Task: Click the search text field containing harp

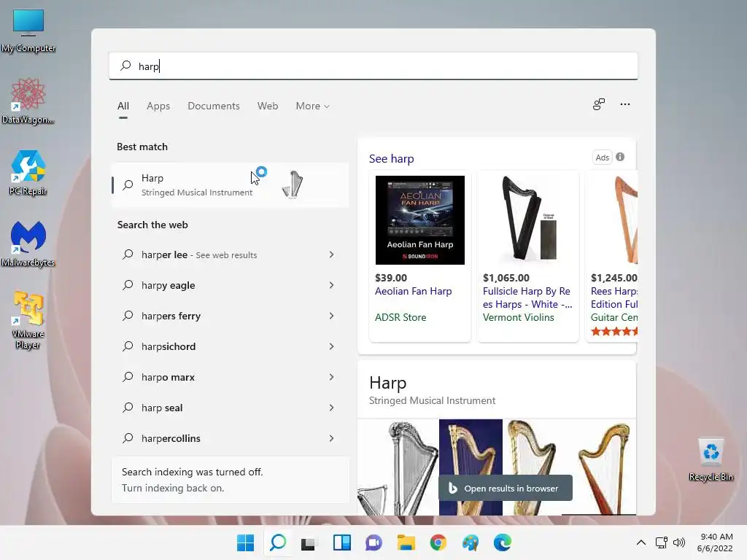Action: pos(373,66)
